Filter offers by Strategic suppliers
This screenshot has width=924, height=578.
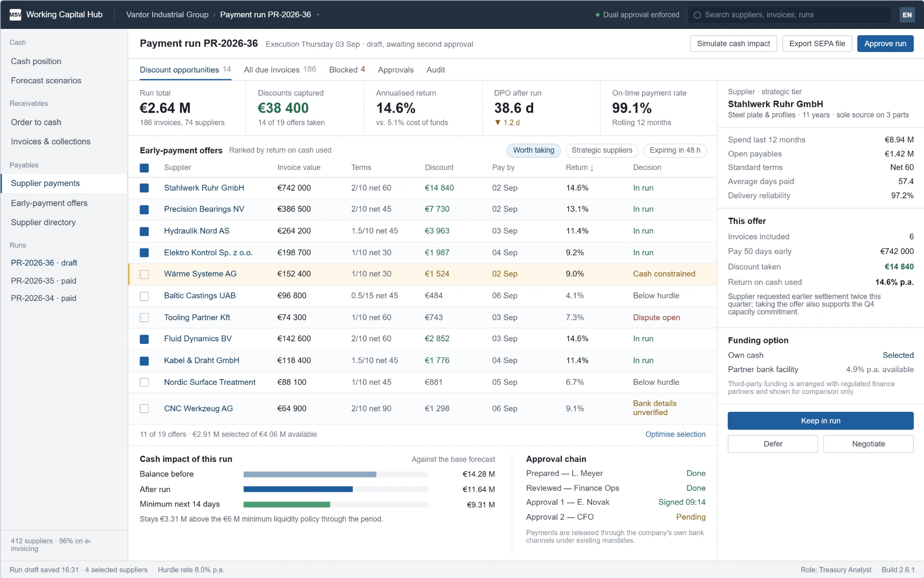(x=602, y=150)
